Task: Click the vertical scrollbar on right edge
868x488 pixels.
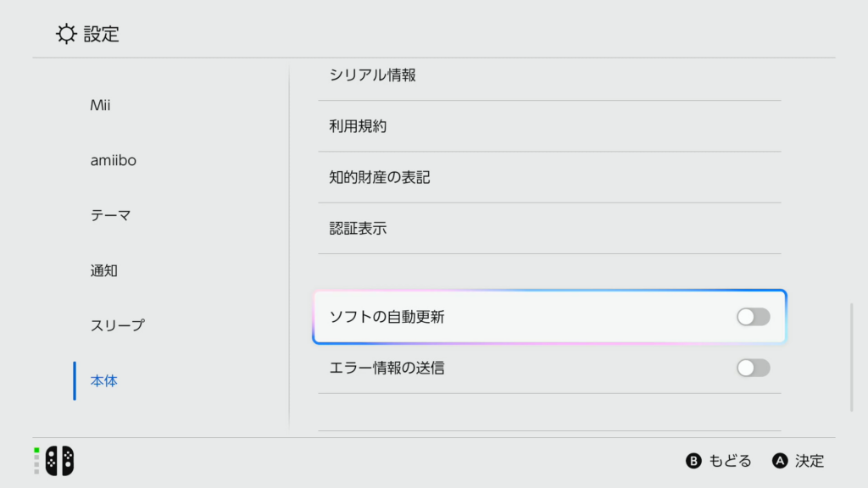Action: [x=852, y=358]
